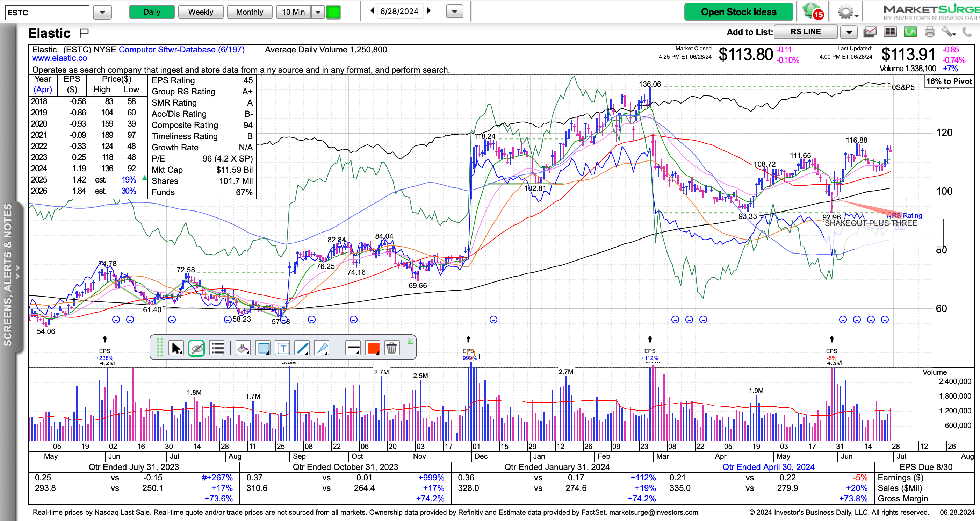Open the multi-chart grid view icon

point(890,32)
